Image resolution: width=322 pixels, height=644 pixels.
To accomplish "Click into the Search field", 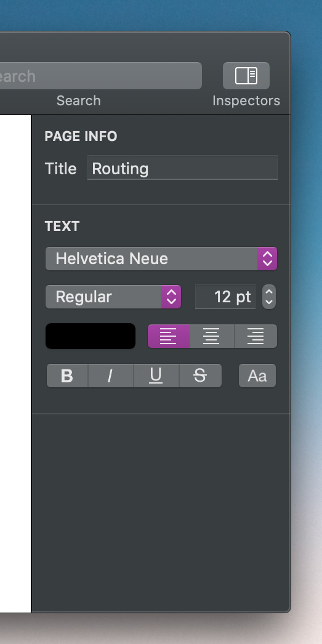I will tap(99, 76).
